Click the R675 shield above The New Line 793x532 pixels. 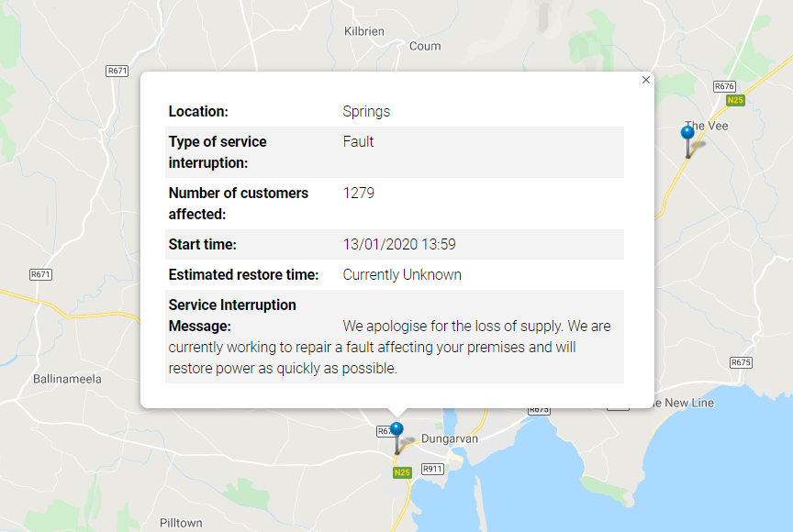coord(742,362)
